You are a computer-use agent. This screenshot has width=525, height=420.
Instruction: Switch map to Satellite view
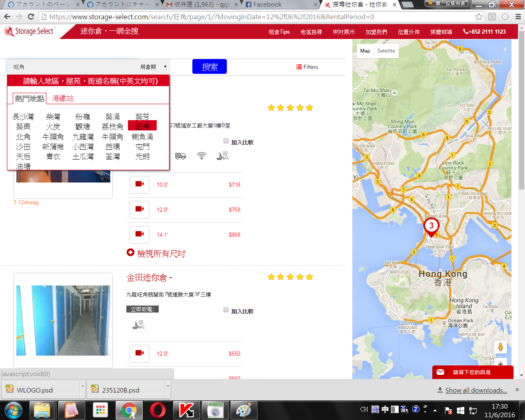(386, 51)
